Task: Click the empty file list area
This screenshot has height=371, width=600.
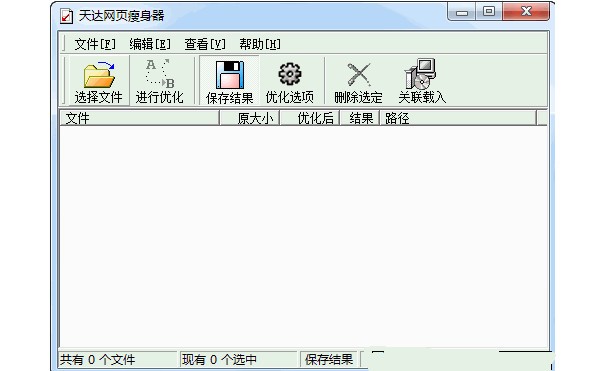Action: 303,236
